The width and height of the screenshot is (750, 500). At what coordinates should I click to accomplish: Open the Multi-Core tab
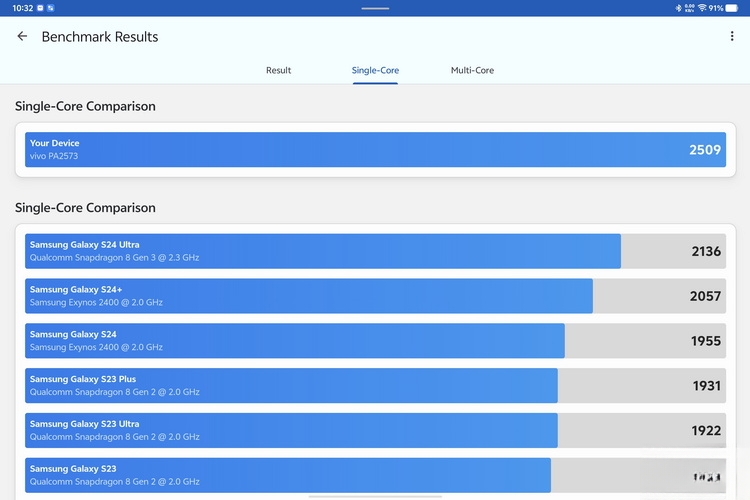pos(472,70)
